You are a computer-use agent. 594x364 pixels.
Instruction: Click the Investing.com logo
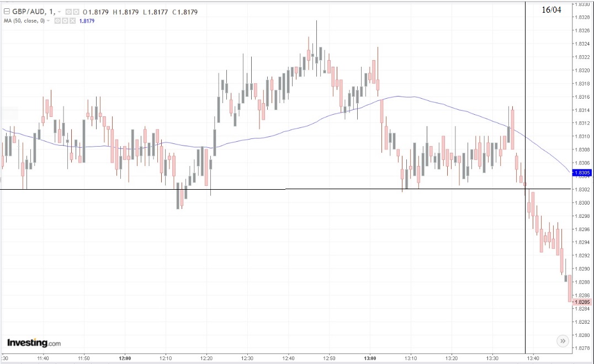pyautogui.click(x=34, y=343)
